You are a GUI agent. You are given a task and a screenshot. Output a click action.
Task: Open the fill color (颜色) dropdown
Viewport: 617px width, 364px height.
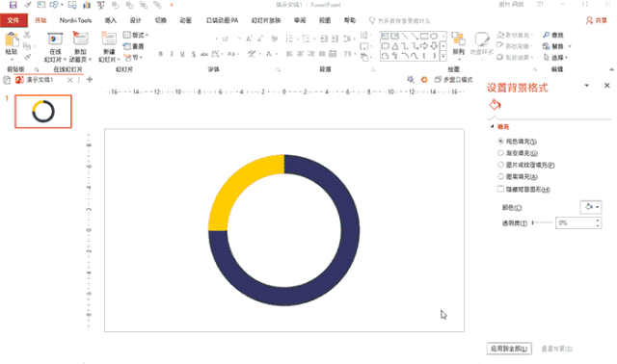click(x=591, y=207)
